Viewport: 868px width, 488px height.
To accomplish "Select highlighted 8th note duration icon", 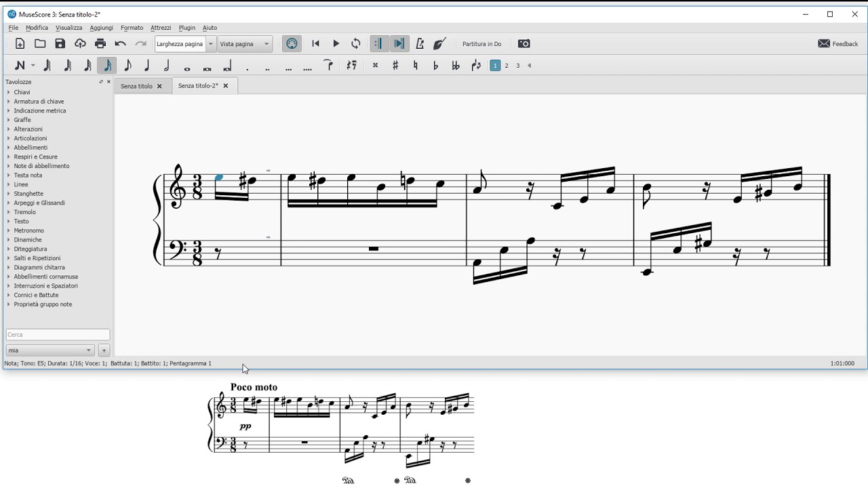I will click(107, 65).
